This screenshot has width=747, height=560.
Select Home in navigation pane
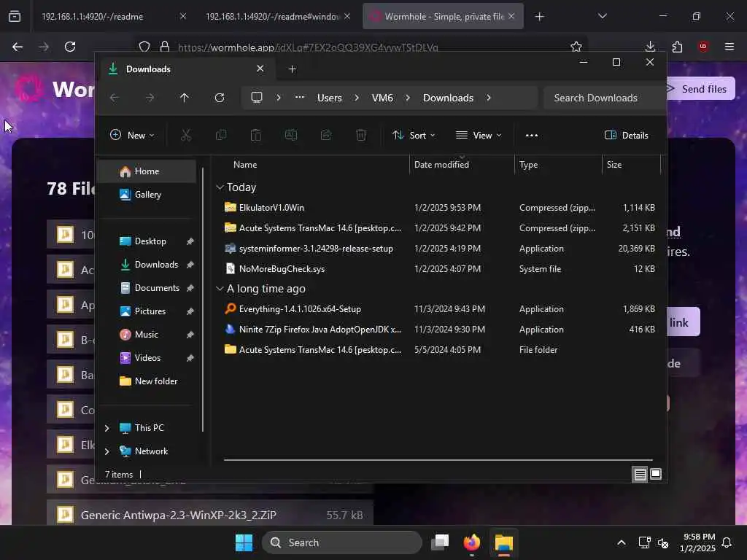tap(147, 171)
